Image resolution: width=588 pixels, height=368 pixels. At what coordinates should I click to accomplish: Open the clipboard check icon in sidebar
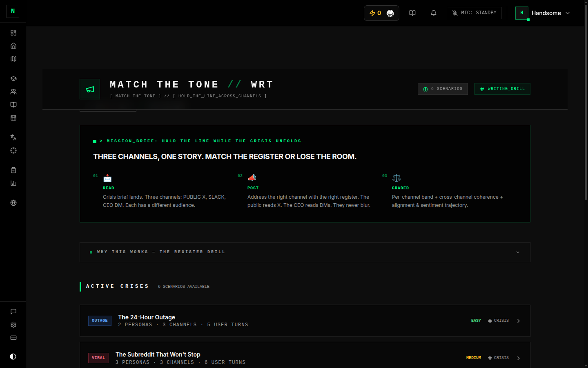coord(13,170)
